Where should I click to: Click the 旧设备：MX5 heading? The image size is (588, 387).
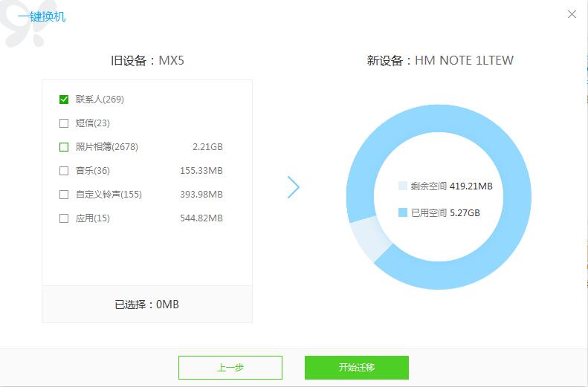click(147, 60)
